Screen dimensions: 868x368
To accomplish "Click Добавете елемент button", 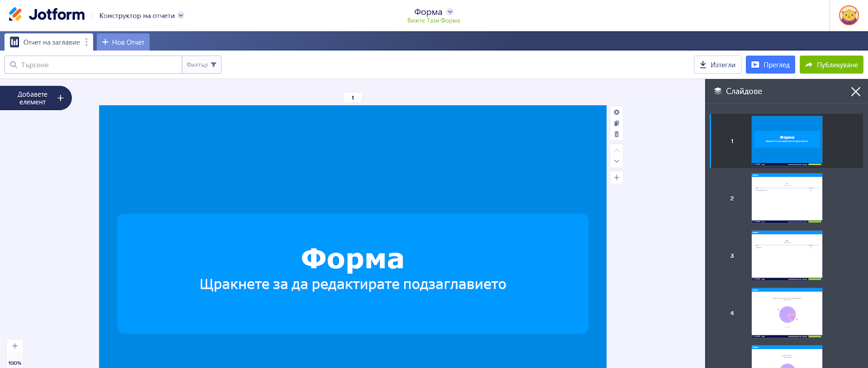I will (x=36, y=98).
